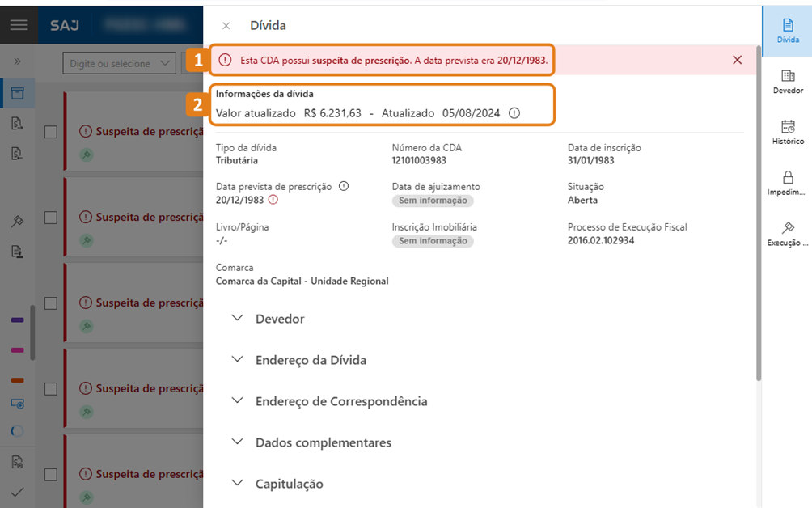Click the gavel icon in left sidebar
The width and height of the screenshot is (812, 508).
tap(17, 222)
